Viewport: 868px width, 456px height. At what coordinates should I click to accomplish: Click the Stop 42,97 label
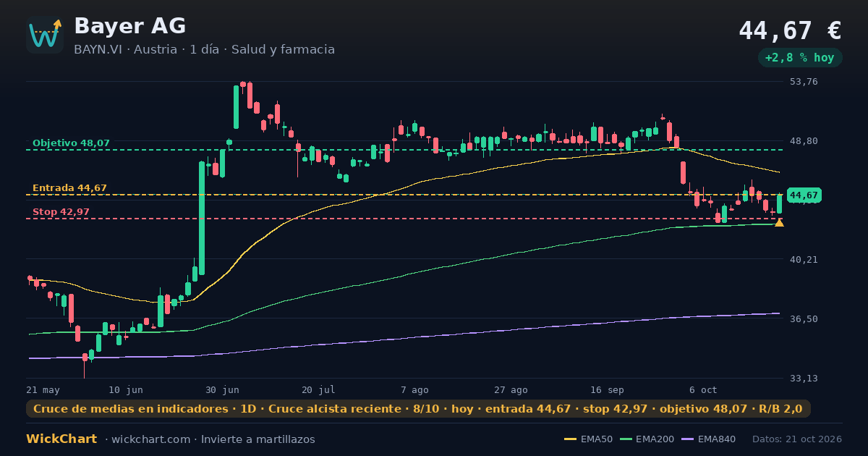(61, 212)
